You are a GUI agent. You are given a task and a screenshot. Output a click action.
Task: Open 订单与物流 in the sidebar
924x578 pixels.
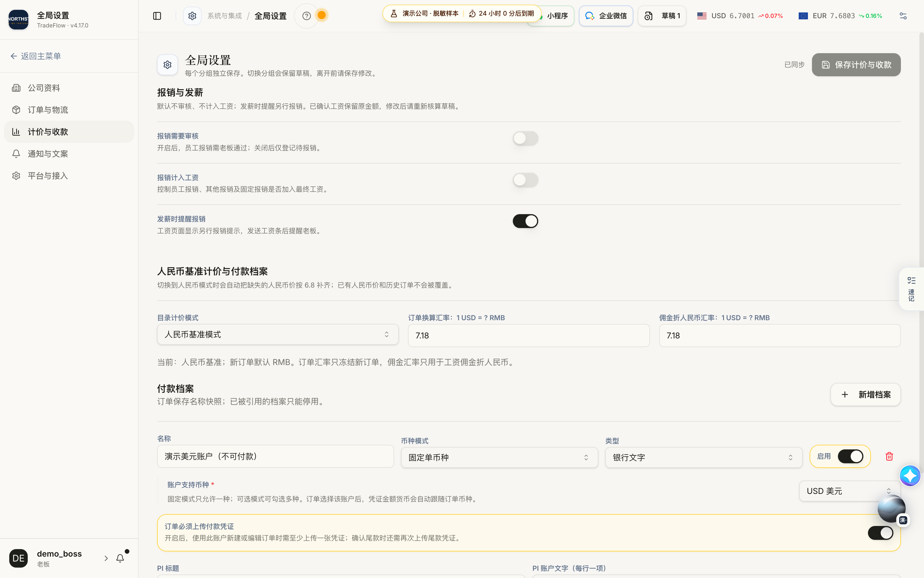point(69,110)
